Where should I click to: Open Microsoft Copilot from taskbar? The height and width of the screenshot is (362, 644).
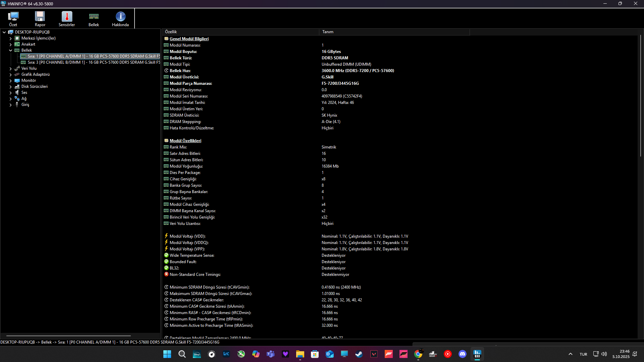click(x=256, y=354)
